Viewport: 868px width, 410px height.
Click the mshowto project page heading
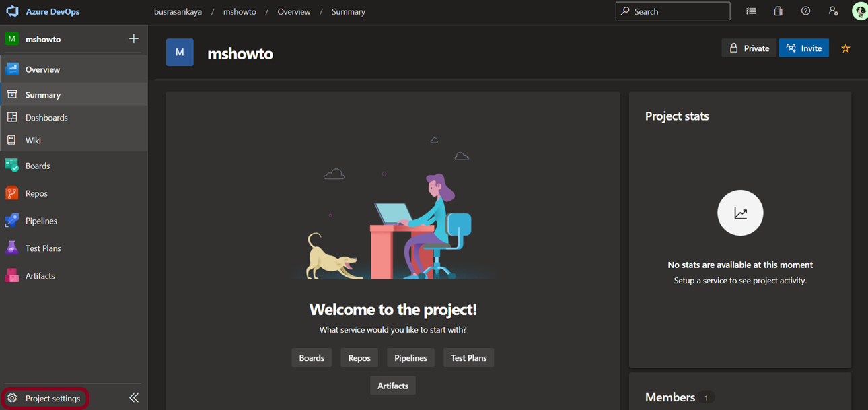pyautogui.click(x=240, y=54)
